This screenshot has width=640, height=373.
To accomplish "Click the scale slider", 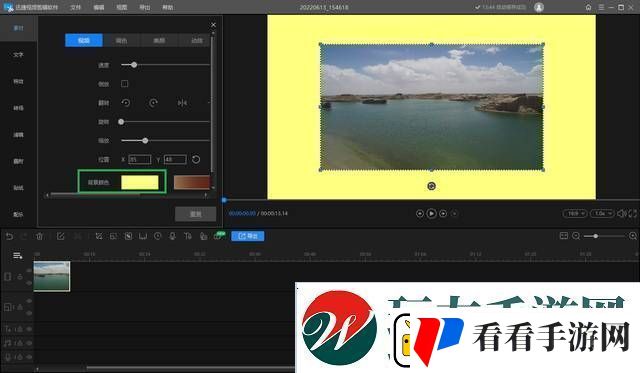I will pos(165,140).
